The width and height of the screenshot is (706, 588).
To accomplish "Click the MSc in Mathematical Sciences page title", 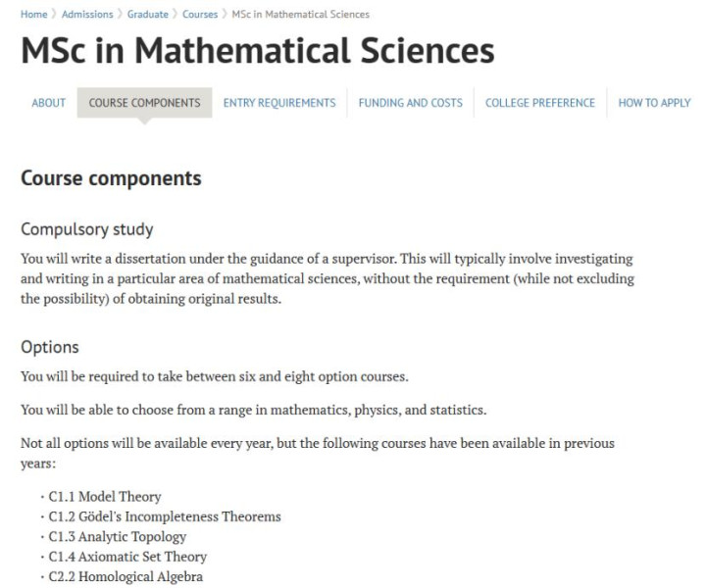I will 257,52.
